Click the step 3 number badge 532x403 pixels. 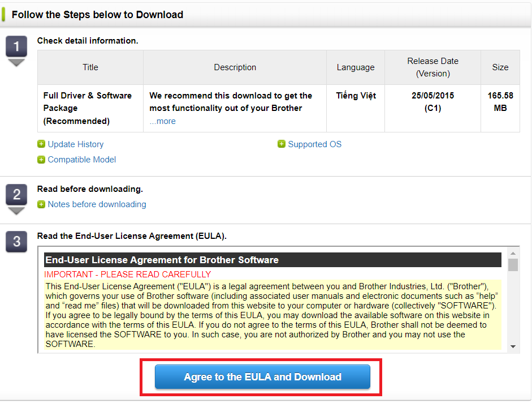click(16, 242)
